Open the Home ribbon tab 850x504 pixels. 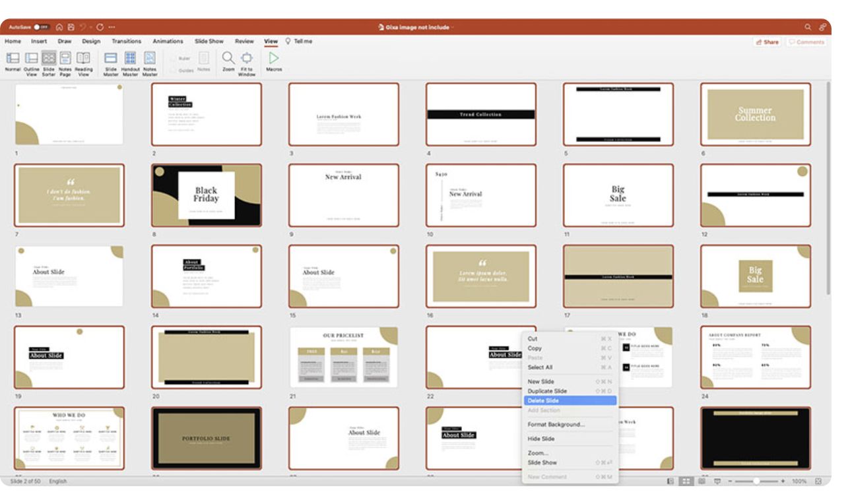pos(13,41)
